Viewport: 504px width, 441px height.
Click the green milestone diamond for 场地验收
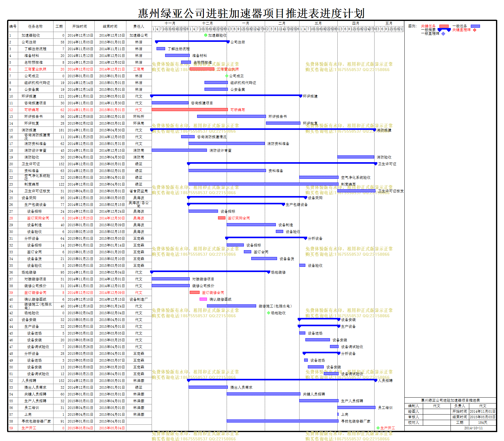point(268,313)
